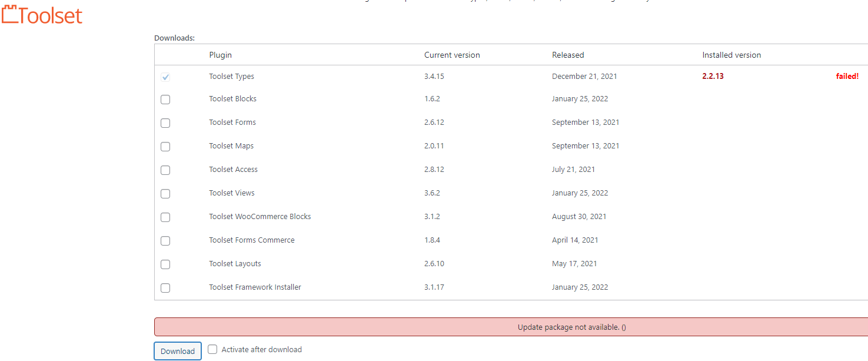Toggle the Toolset Types checkbox
This screenshot has height=361, width=868.
[165, 77]
